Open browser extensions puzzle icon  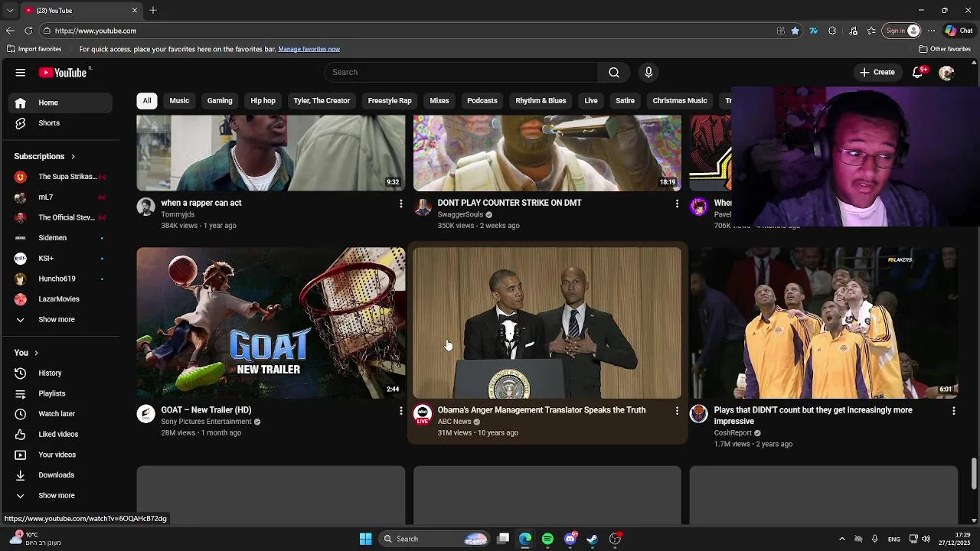[832, 31]
